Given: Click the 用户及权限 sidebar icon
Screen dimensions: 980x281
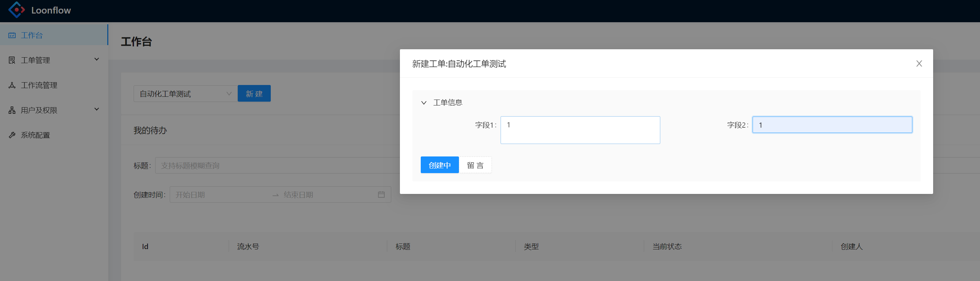Looking at the screenshot, I should (x=12, y=110).
